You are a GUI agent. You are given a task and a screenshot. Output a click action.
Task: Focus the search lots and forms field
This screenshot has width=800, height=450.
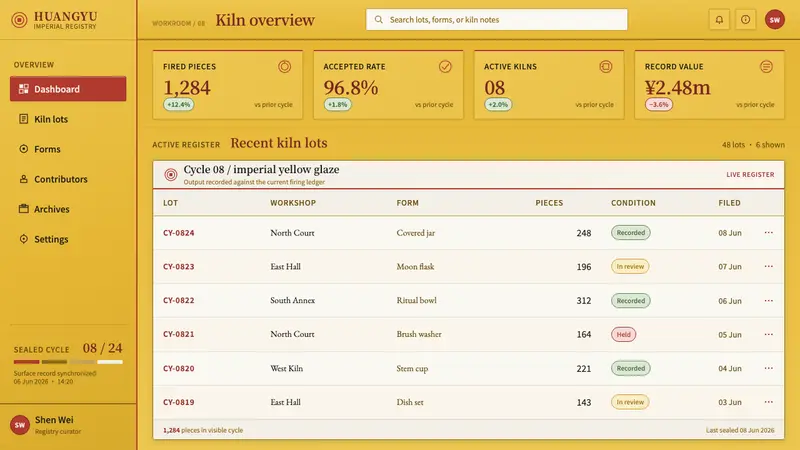point(496,20)
